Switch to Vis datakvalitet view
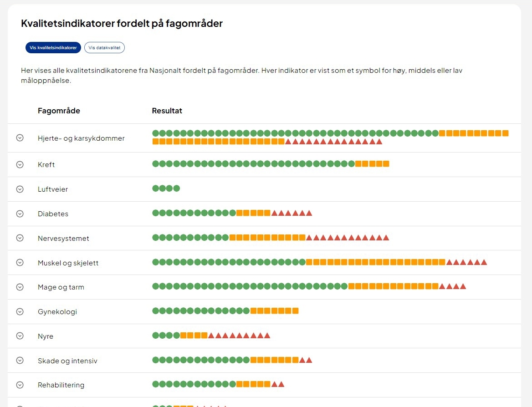Viewport: 532px width, 407px height. [104, 48]
